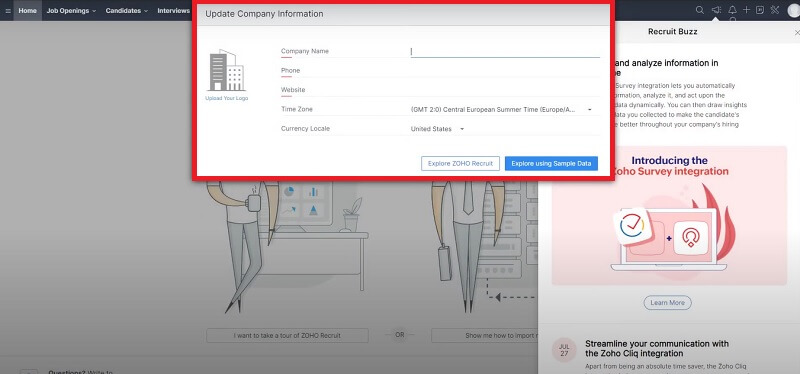
Task: Click the Update Company Information dialog title
Action: [x=264, y=14]
